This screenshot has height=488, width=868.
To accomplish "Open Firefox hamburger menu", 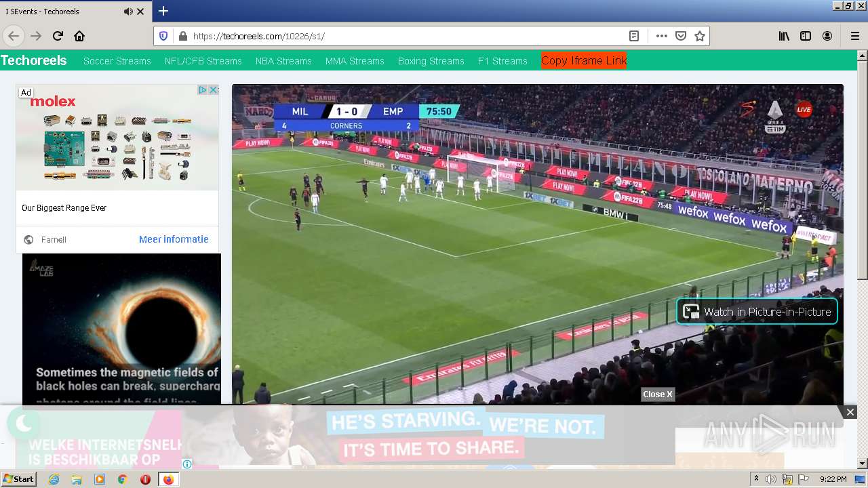I will click(x=854, y=36).
